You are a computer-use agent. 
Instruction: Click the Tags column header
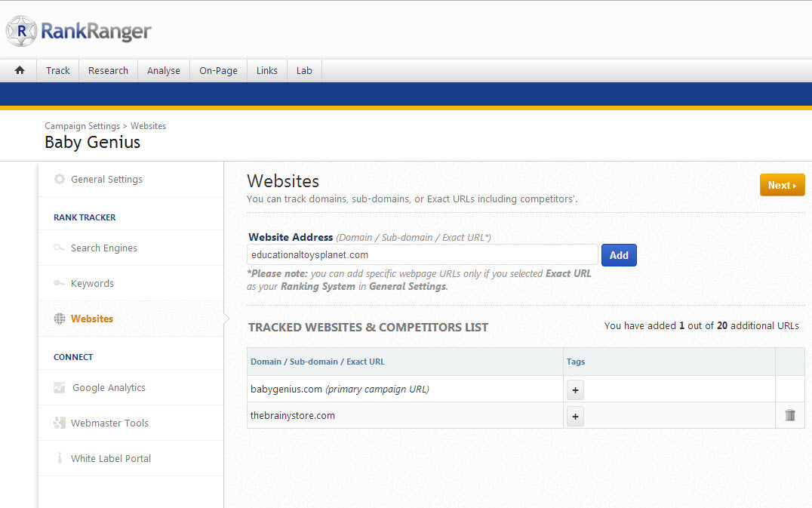click(575, 362)
